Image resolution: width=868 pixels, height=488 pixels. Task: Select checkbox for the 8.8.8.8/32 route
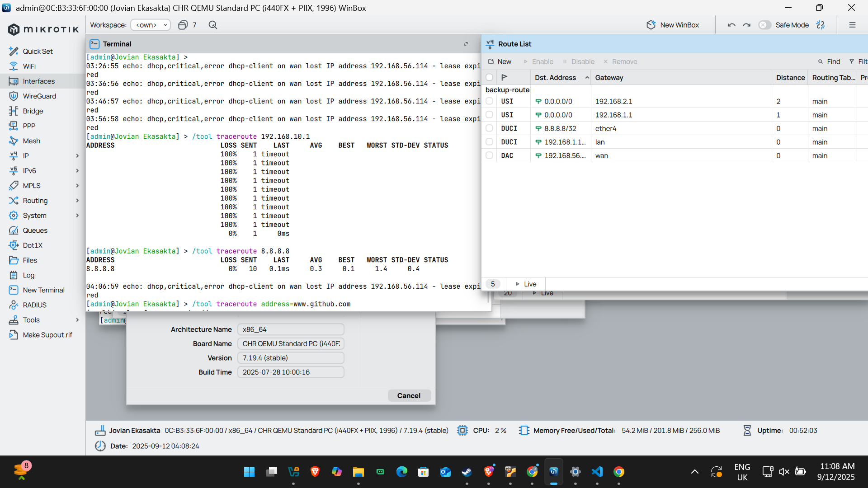pyautogui.click(x=489, y=128)
